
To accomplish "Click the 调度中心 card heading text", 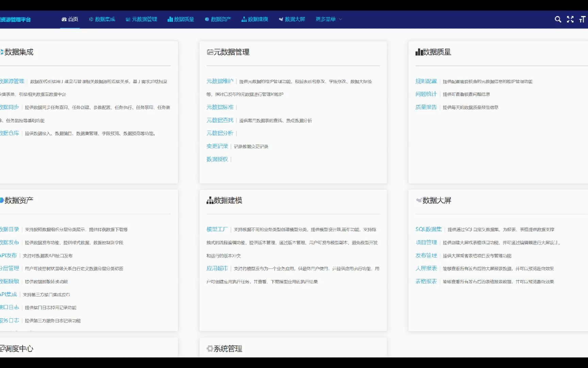I will tap(19, 349).
